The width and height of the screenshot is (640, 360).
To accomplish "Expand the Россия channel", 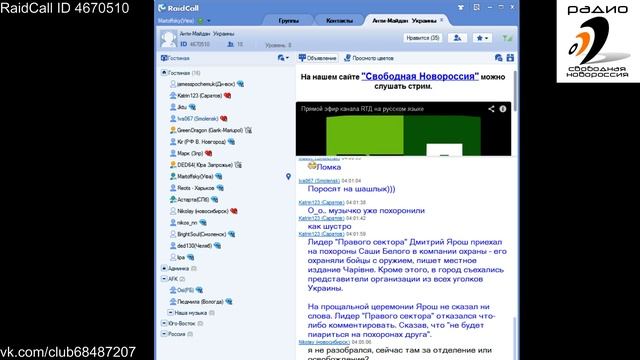I will coord(164,333).
